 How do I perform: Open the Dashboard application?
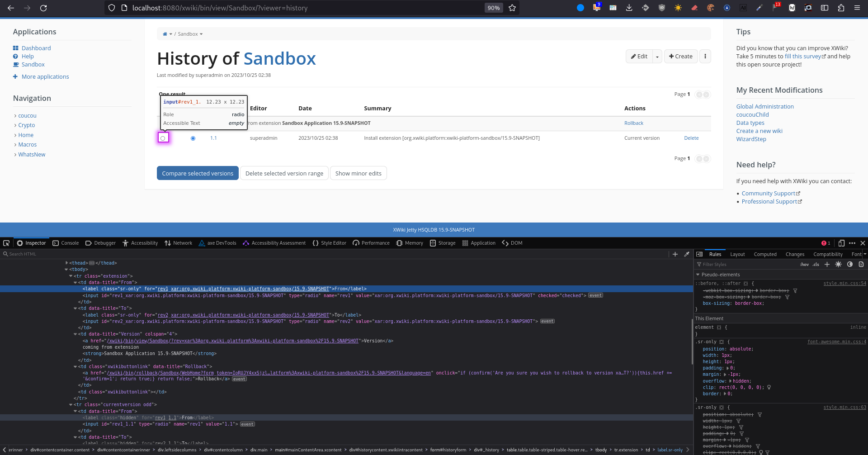36,48
